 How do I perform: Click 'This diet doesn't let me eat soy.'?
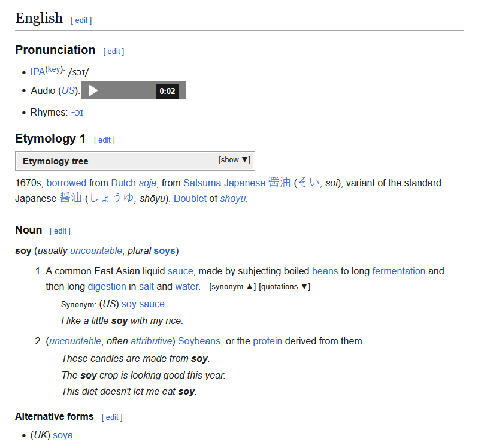[129, 391]
